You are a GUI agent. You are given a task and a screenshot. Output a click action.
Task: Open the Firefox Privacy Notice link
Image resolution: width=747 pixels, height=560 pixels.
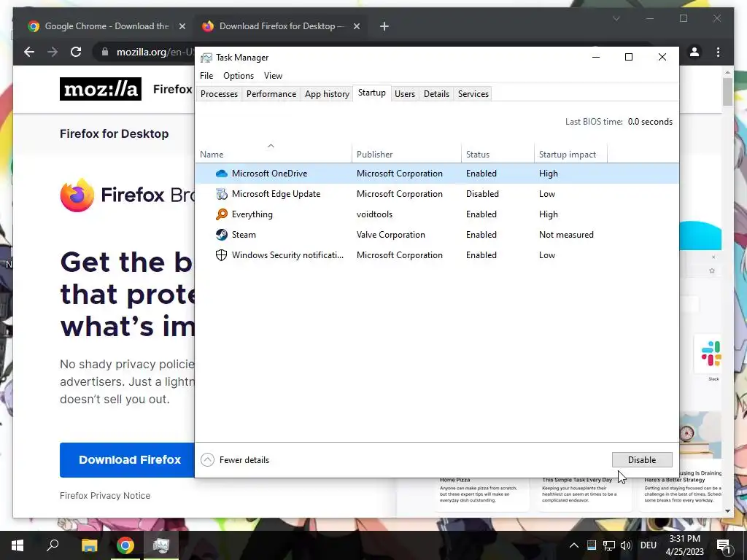tap(105, 496)
